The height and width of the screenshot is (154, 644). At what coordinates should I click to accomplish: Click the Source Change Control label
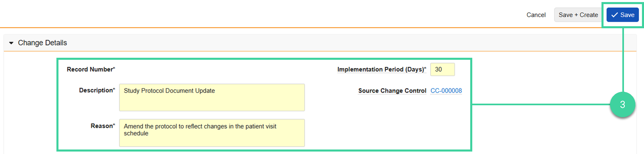pos(392,91)
